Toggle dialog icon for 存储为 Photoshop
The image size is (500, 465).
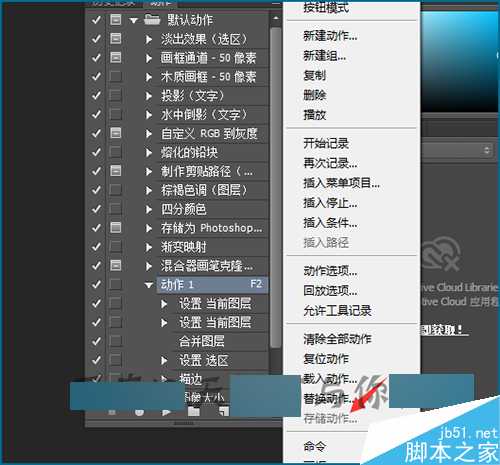coord(115,228)
